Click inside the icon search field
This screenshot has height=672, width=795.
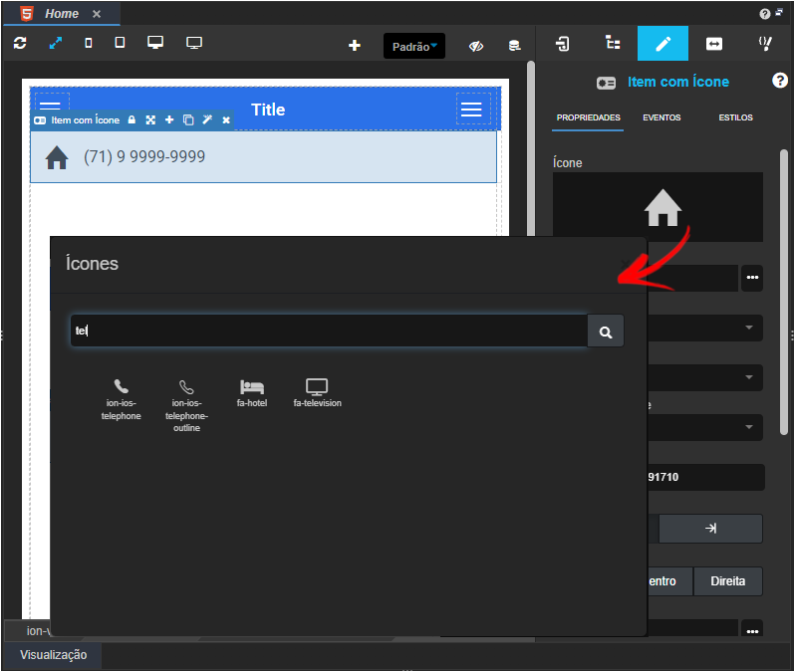(329, 331)
